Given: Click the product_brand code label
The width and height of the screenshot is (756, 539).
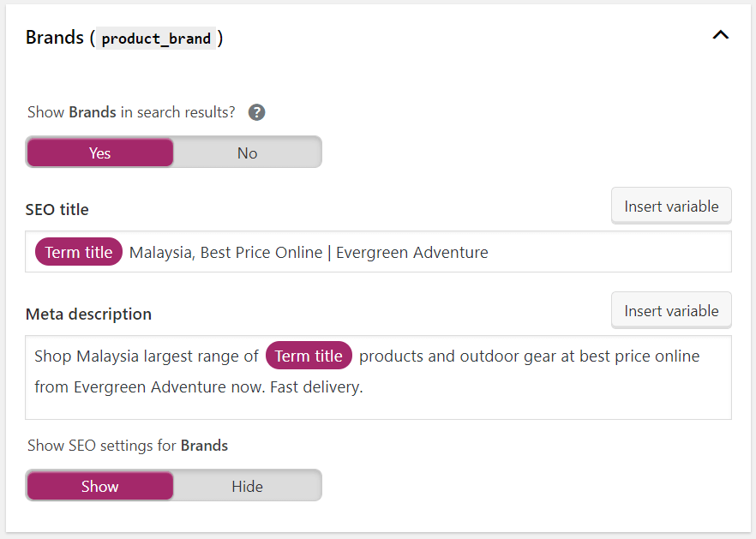Looking at the screenshot, I should 156,38.
